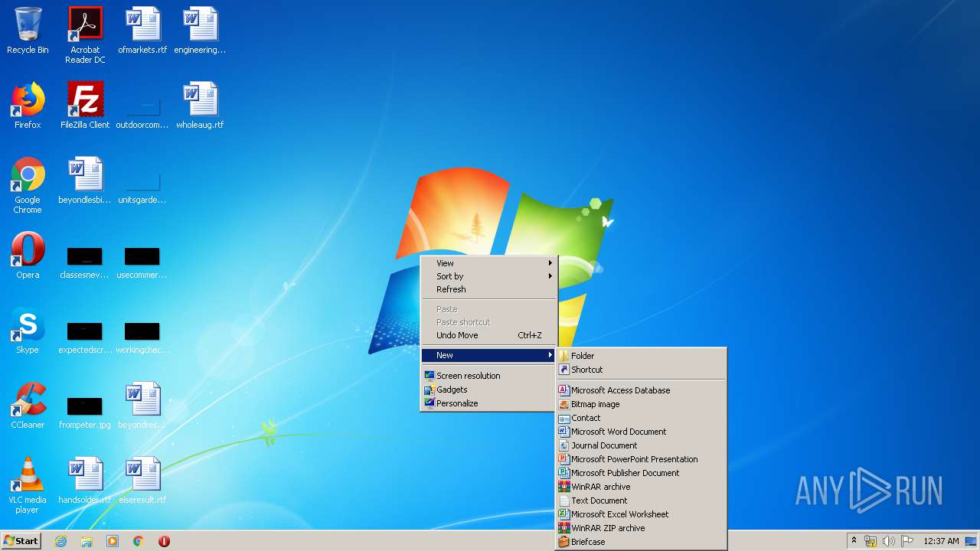Screen dimensions: 980x551
Task: Select the ofmarkets.rtf document icon
Action: 142,31
